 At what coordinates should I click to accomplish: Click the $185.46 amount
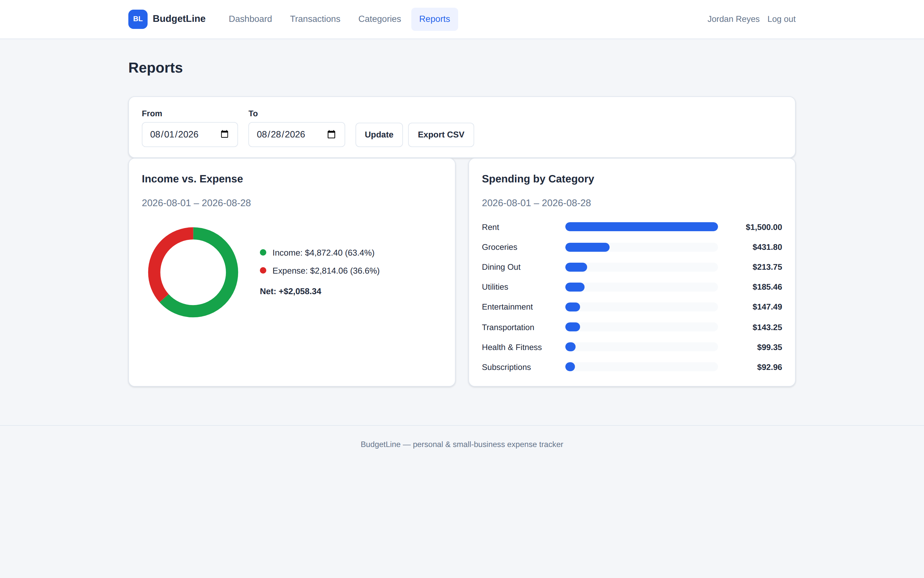[767, 287]
